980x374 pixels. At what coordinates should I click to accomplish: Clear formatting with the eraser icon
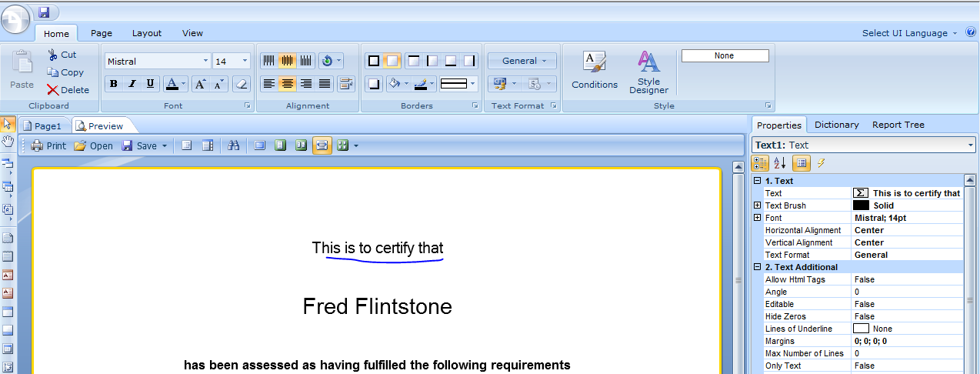pyautogui.click(x=242, y=84)
